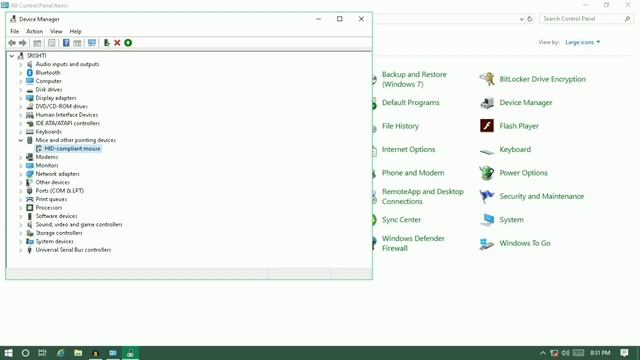Click the Forward arrow in Device Manager toolbar
Image resolution: width=640 pixels, height=360 pixels.
(x=23, y=43)
